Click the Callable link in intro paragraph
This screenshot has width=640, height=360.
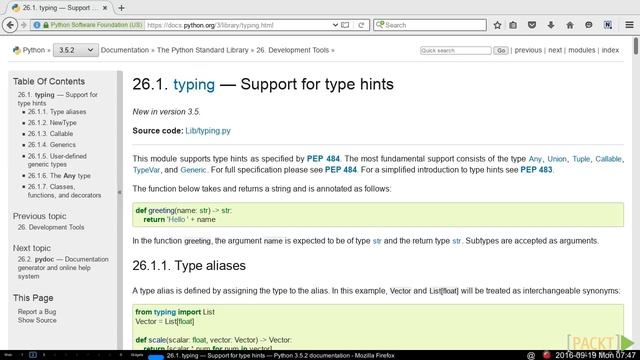coord(608,159)
